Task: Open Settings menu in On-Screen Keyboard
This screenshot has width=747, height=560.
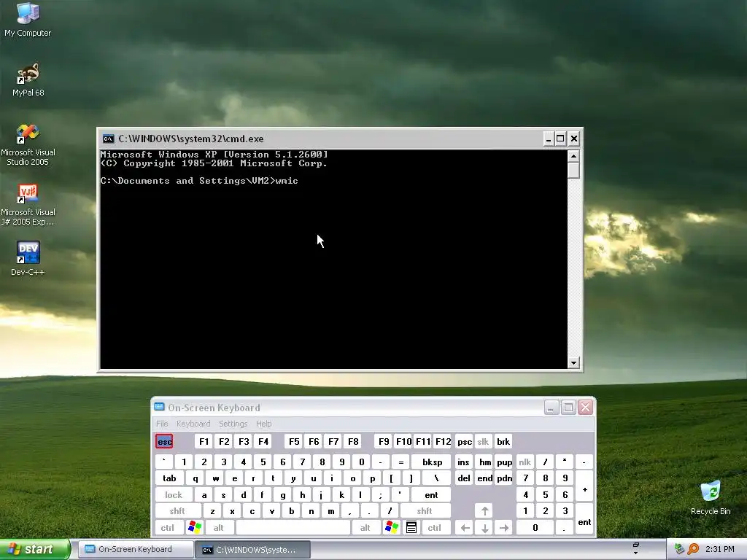Action: click(233, 424)
